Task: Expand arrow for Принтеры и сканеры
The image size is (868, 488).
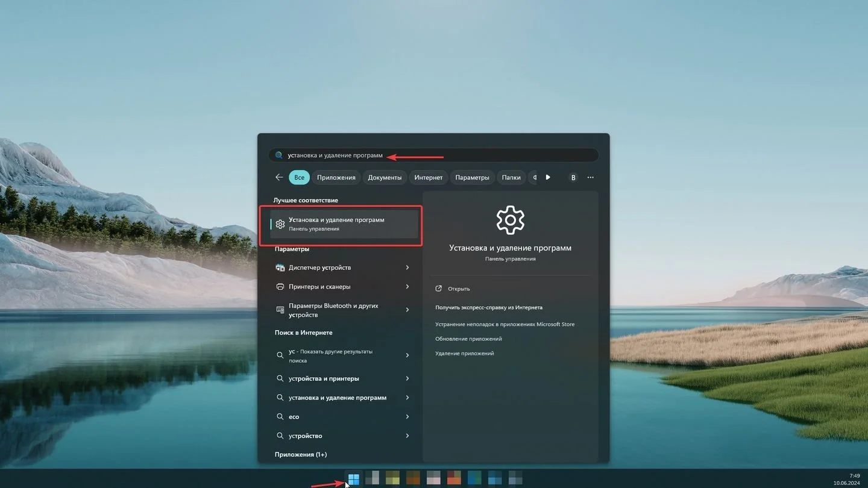Action: pos(407,287)
